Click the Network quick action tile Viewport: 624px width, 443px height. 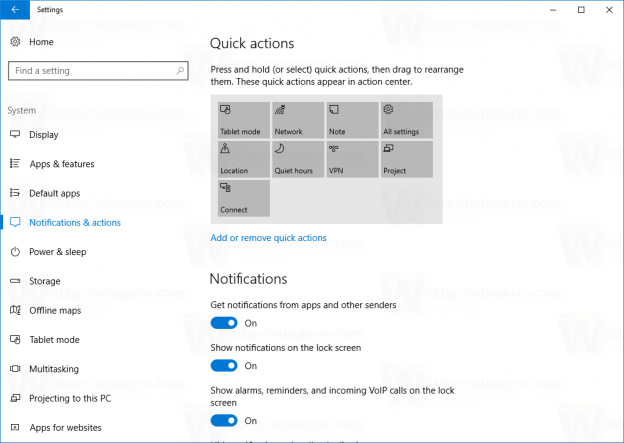(298, 120)
